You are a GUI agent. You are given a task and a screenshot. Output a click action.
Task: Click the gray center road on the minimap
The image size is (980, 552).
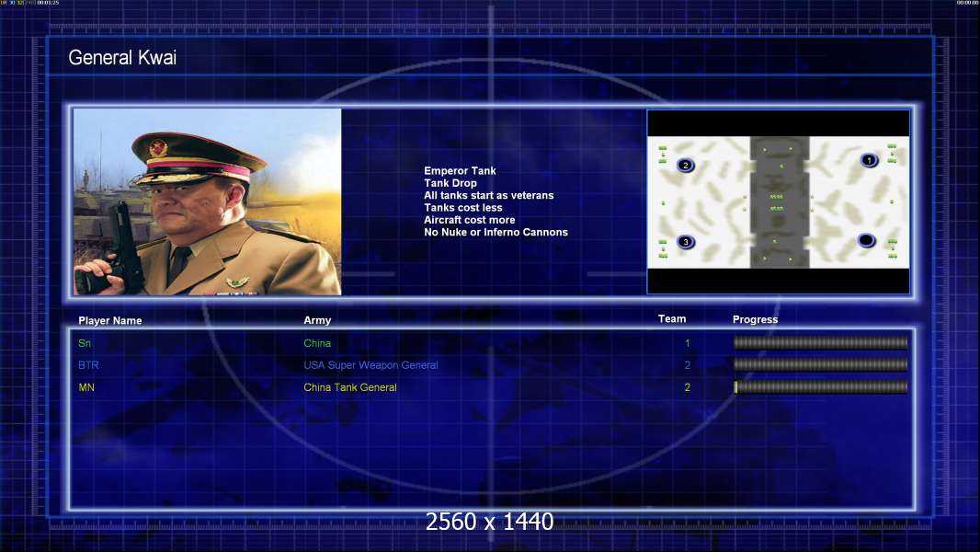tap(779, 202)
